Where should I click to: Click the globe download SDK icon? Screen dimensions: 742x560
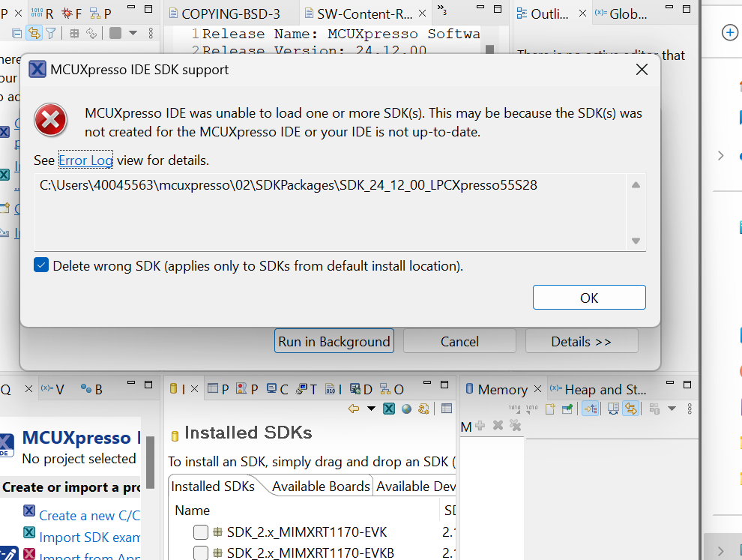(x=406, y=409)
